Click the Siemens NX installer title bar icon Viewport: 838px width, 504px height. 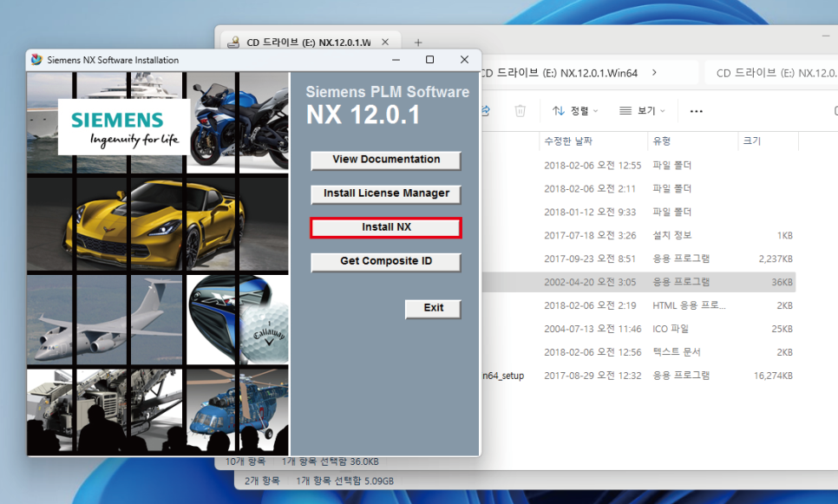pyautogui.click(x=36, y=60)
